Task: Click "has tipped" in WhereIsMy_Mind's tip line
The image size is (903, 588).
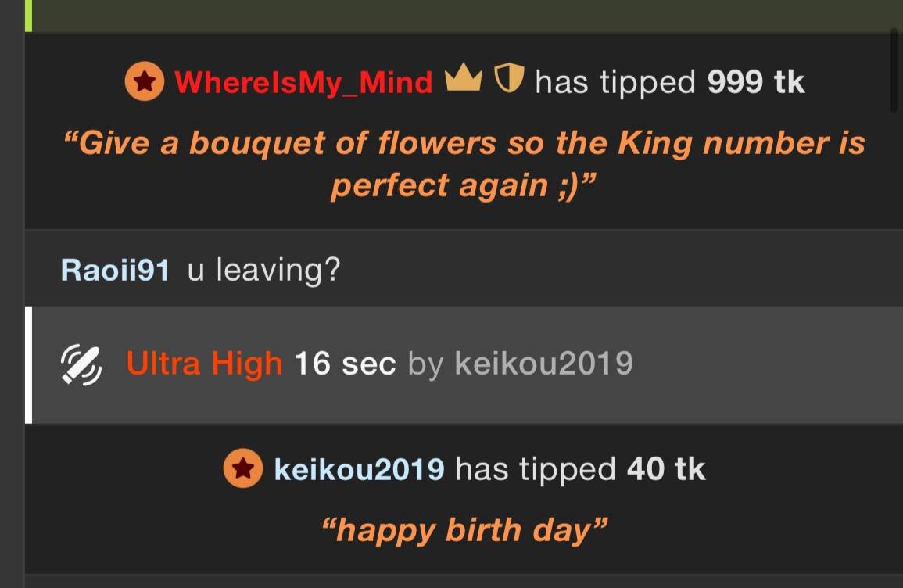Action: (x=615, y=81)
